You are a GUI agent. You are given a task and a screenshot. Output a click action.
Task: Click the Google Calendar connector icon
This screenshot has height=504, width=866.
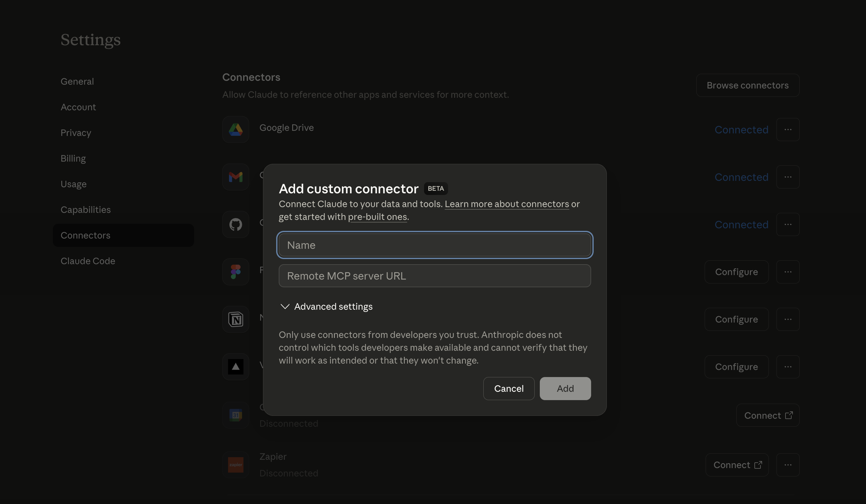tap(235, 415)
